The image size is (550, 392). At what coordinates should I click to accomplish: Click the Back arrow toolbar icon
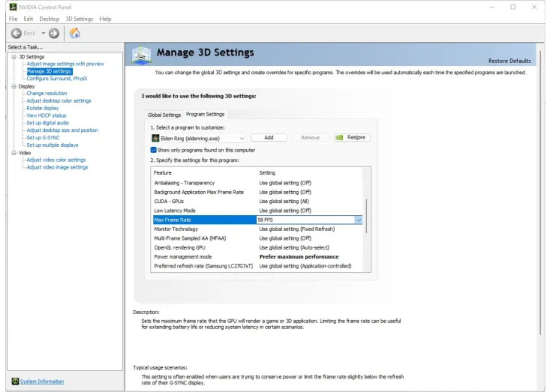pyautogui.click(x=16, y=33)
